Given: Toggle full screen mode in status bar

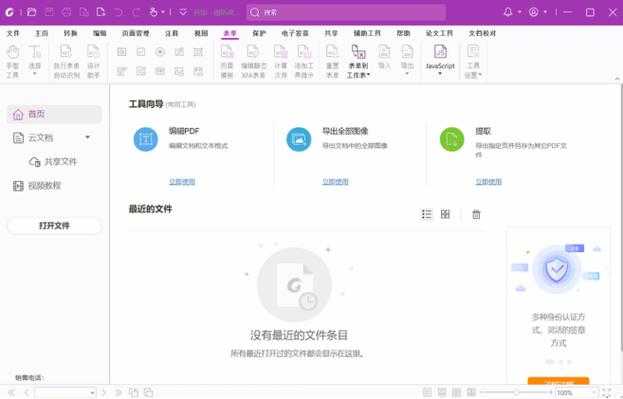Looking at the screenshot, I should click(608, 393).
